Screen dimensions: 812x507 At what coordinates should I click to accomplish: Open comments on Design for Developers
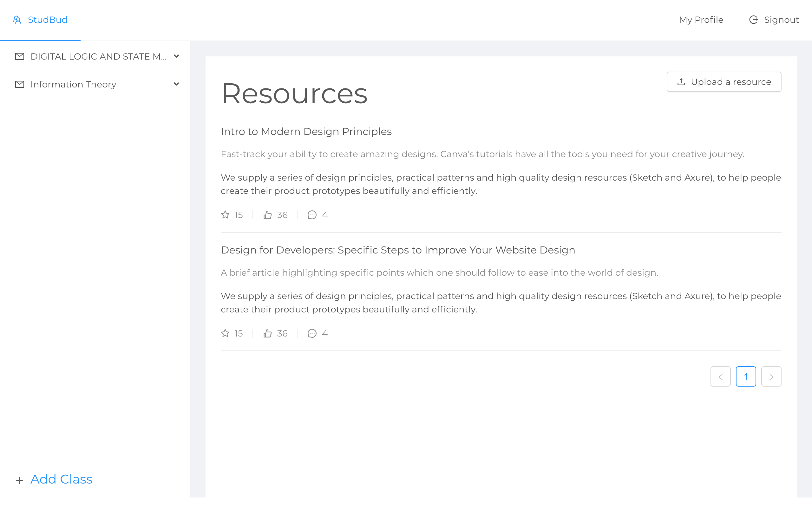[x=312, y=333]
